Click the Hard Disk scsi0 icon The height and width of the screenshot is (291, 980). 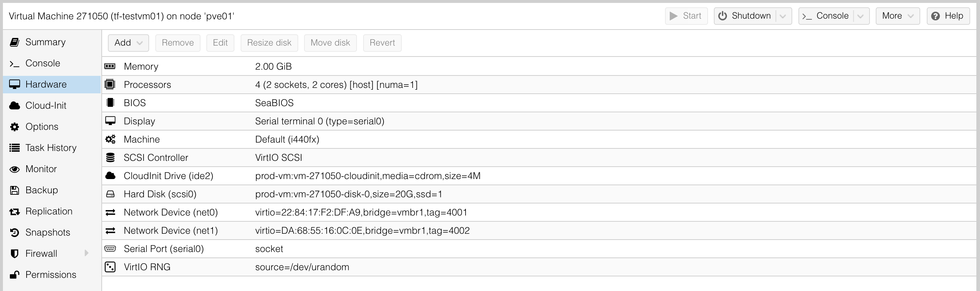point(110,194)
